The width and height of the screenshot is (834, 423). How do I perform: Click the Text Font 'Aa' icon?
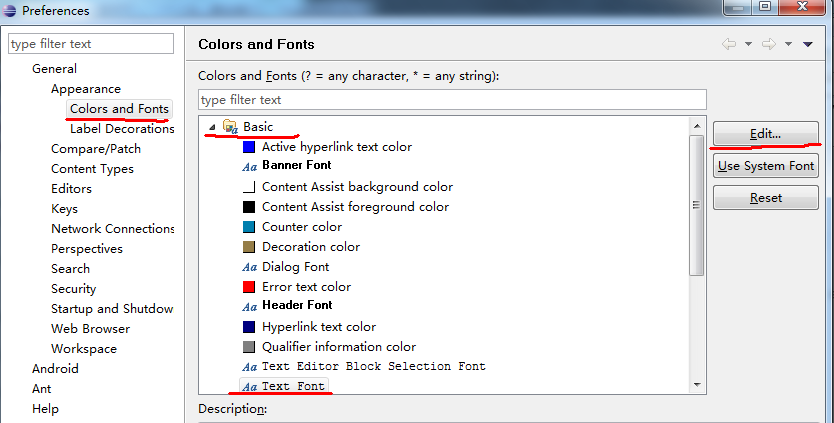pos(250,386)
